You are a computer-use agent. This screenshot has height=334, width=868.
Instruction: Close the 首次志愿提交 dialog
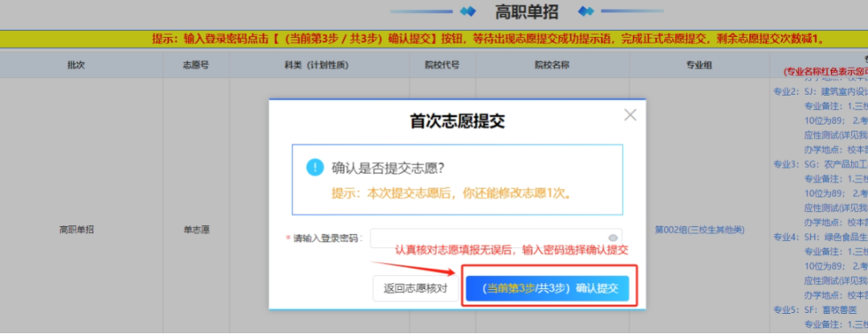(630, 115)
